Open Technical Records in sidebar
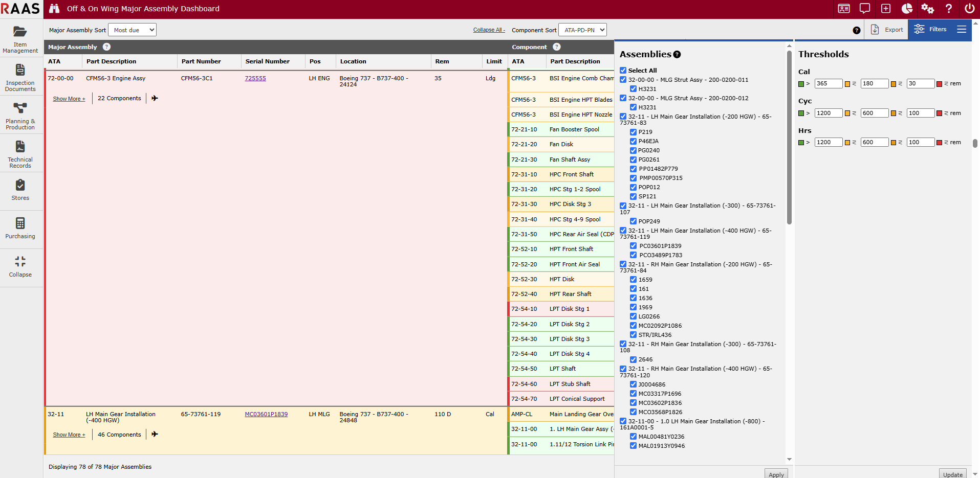 pos(20,154)
